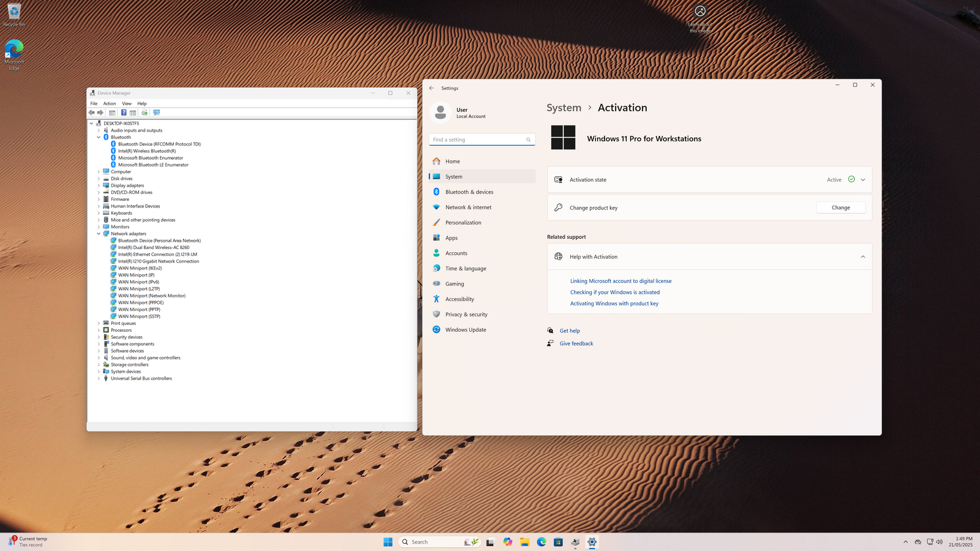Select Microsoft Bluetooth LE Enumerator
This screenshot has height=551, width=980.
click(x=153, y=165)
